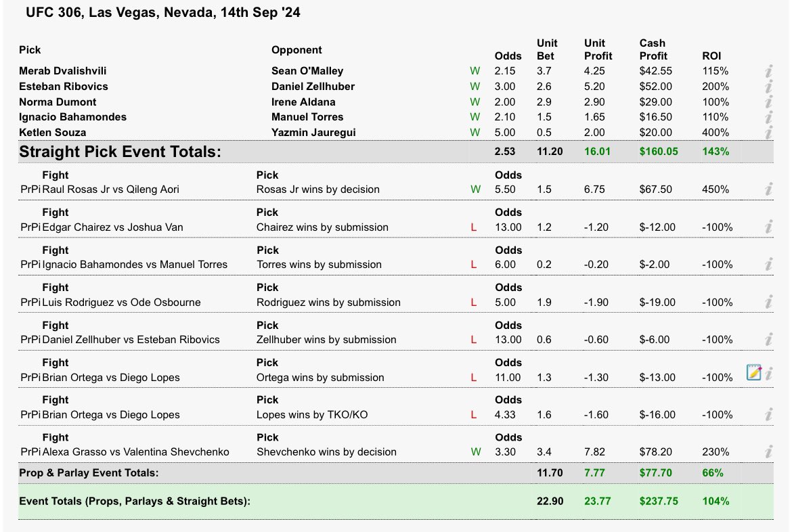The height and width of the screenshot is (532, 792).
Task: Open info icon for Ortega submission prop
Action: pos(768,374)
